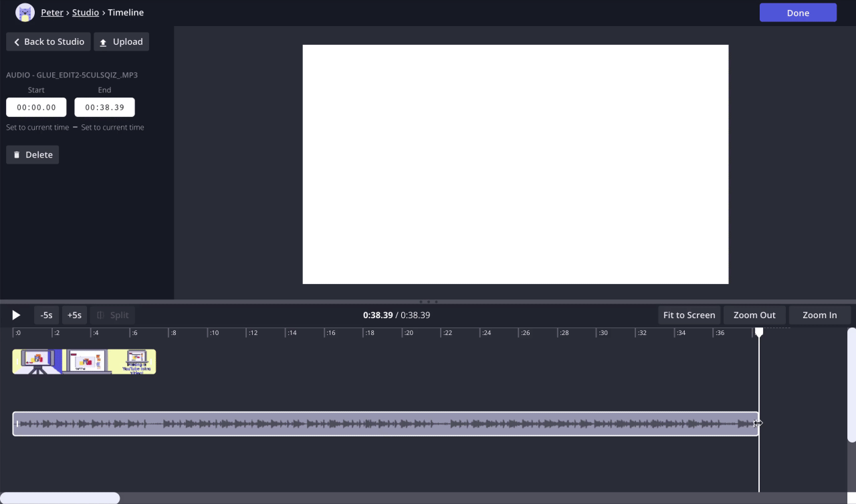Click the Split button
This screenshot has width=856, height=504.
pos(112,315)
